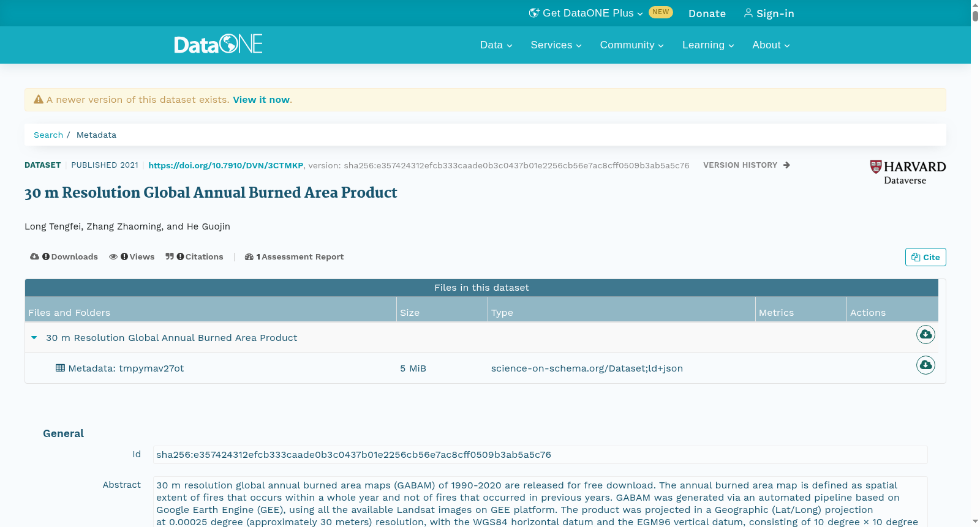This screenshot has width=980, height=527.
Task: Open Version History
Action: click(747, 165)
